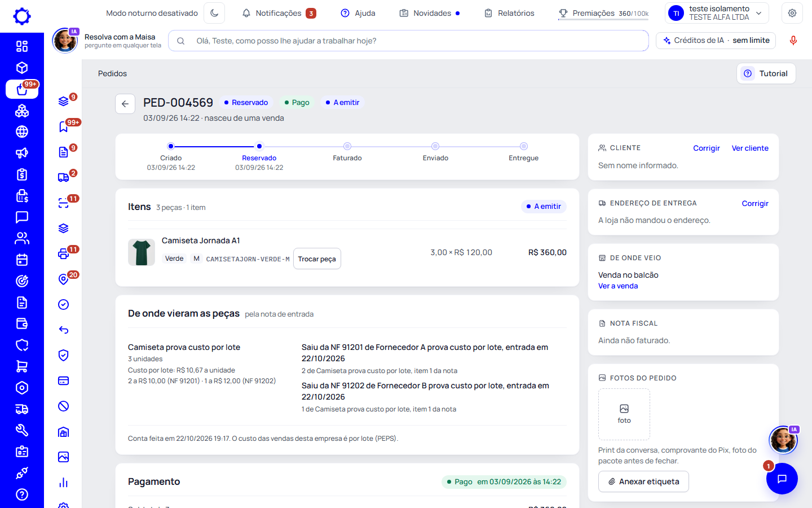Open the shopping cart icon in blue sidebar
Image resolution: width=812 pixels, height=508 pixels.
coord(22,366)
